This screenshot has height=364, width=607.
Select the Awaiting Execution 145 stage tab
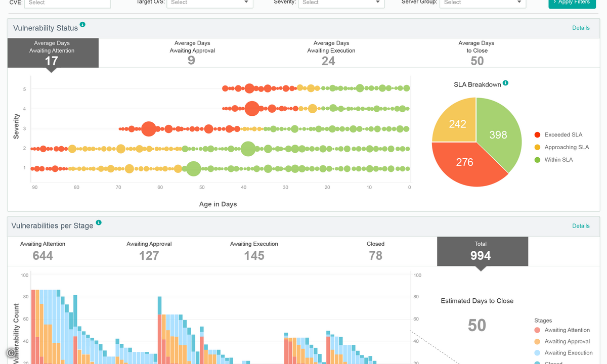click(254, 251)
